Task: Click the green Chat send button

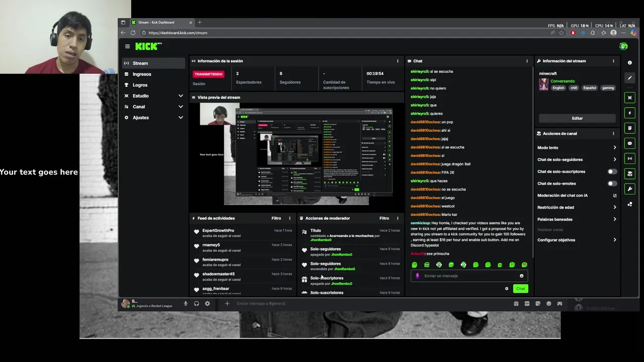Action: pos(520,289)
